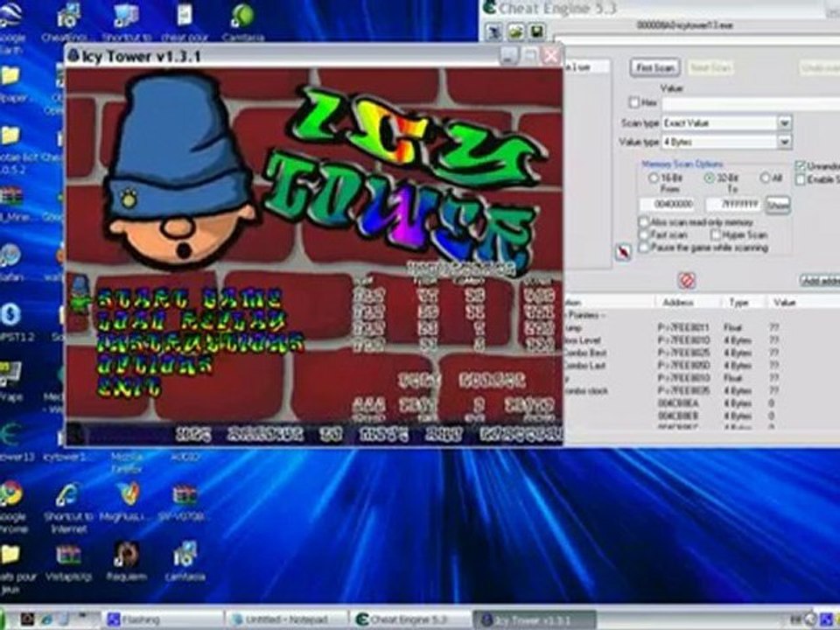This screenshot has height=630, width=840.
Task: Select the All radio button
Action: tap(765, 178)
